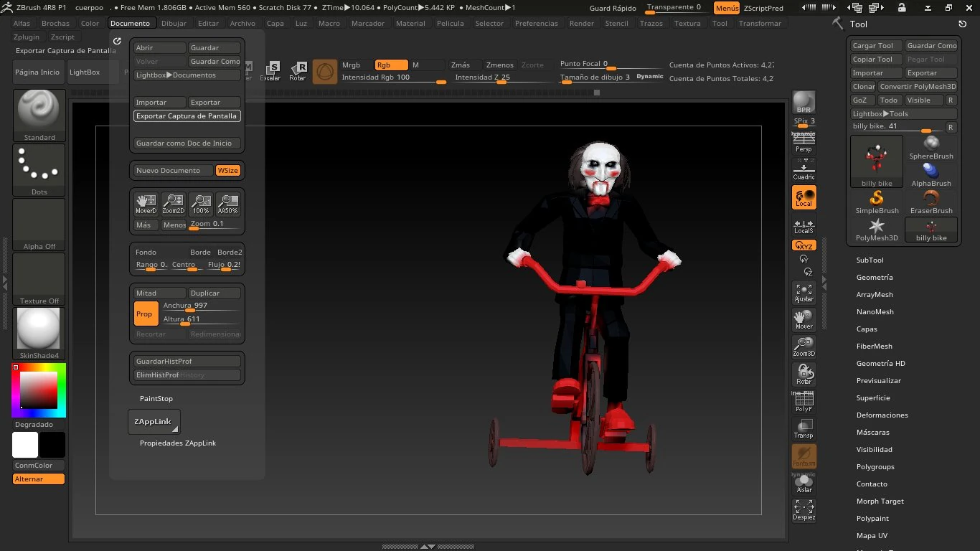Screen dimensions: 980x551
Task: Click the Alternar color button
Action: (39, 479)
